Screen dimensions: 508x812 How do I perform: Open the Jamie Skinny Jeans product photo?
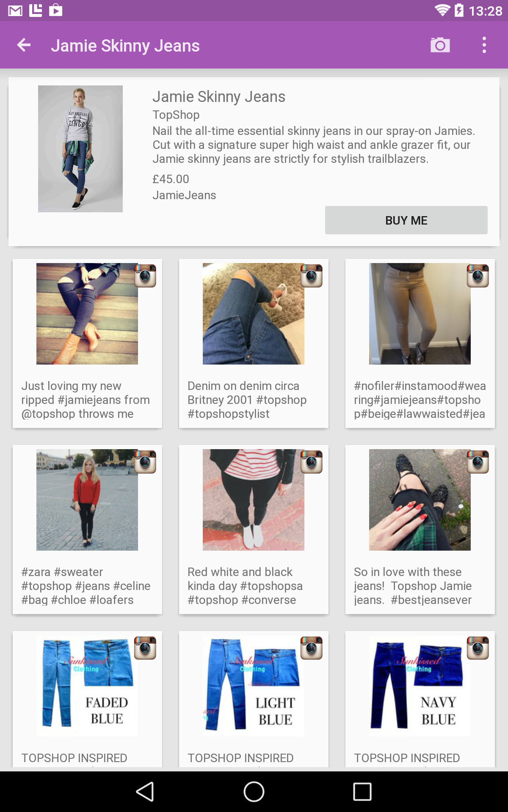pyautogui.click(x=80, y=149)
